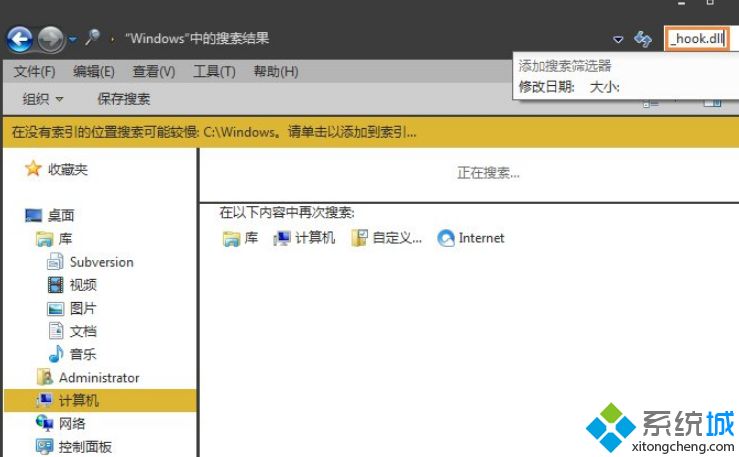Select 收藏夹 star in navigation pane
The width and height of the screenshot is (739, 457).
coord(33,169)
